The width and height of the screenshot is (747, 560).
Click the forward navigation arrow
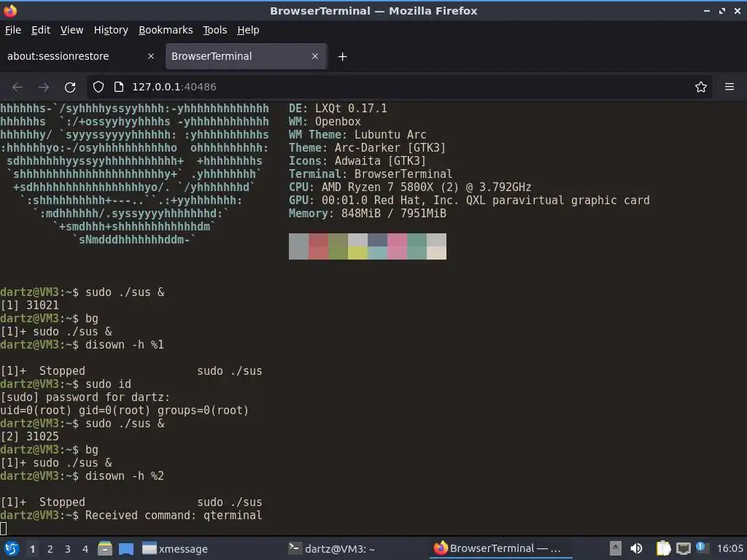[44, 87]
